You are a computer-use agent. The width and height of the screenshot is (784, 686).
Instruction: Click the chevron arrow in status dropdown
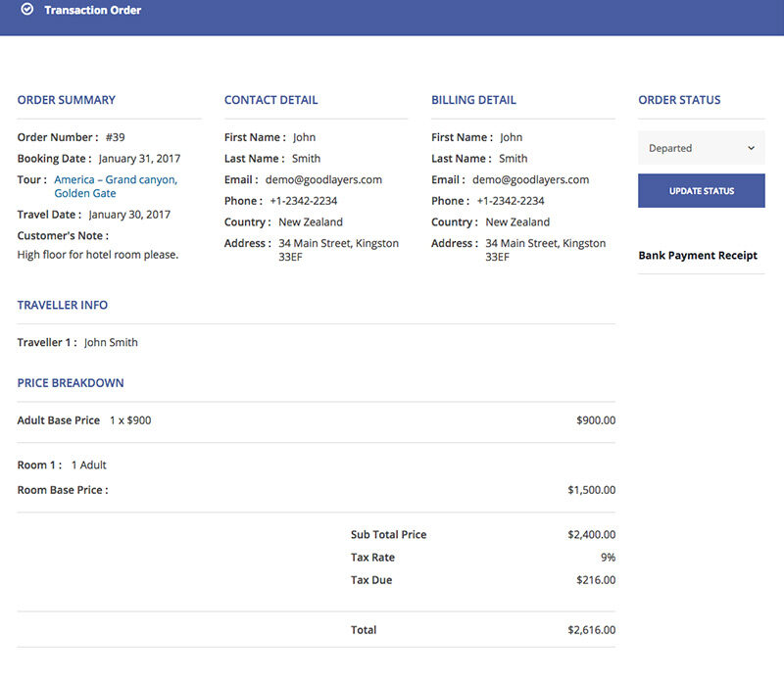coord(752,148)
